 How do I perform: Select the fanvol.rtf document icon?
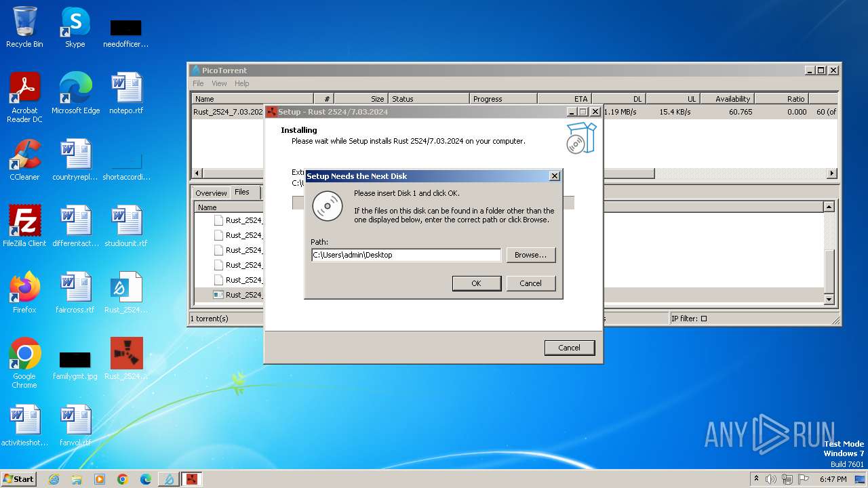75,426
